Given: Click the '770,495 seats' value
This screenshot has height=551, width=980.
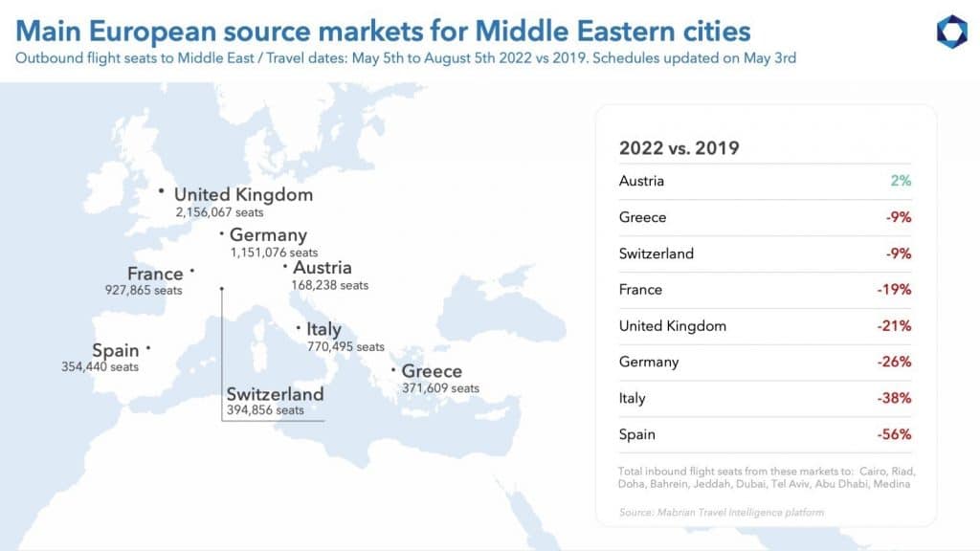Looking at the screenshot, I should tap(345, 346).
